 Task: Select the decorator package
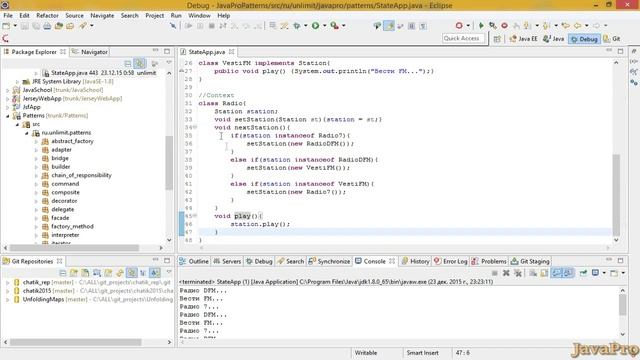tap(64, 201)
